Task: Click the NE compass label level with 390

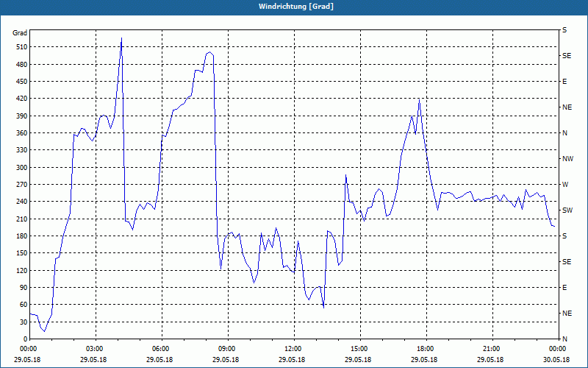Action: tap(567, 107)
